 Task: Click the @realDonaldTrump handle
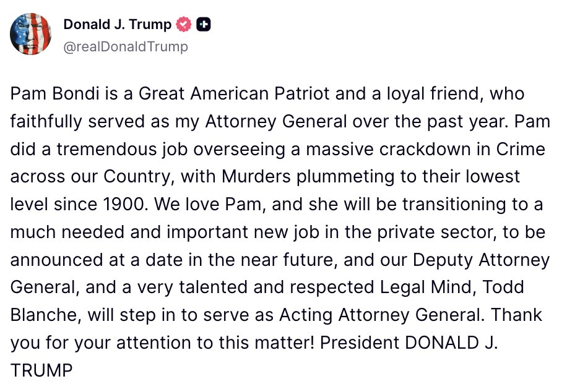click(126, 46)
